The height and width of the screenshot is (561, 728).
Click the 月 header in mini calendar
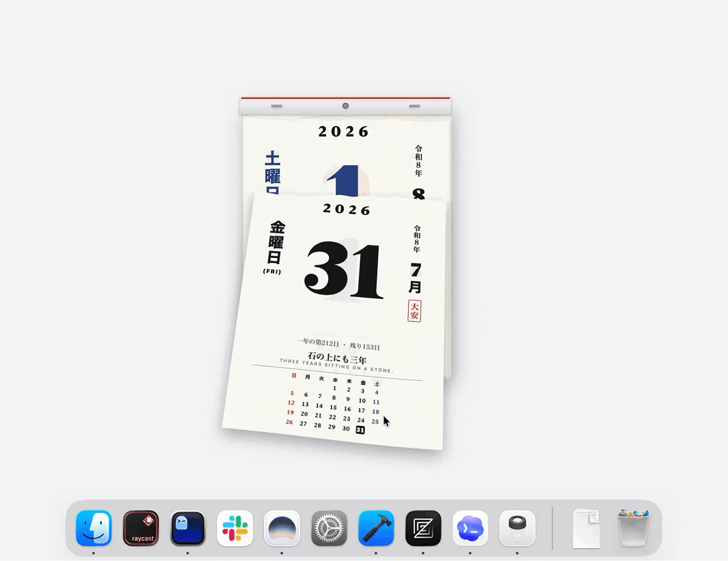click(307, 377)
